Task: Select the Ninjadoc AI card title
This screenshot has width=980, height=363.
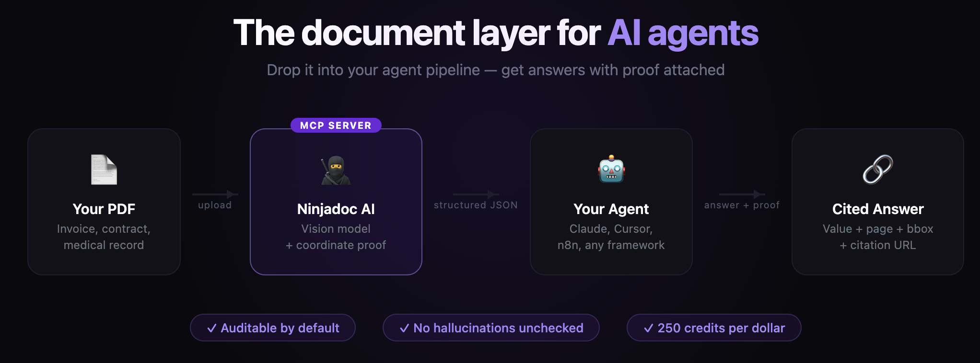Action: [336, 209]
